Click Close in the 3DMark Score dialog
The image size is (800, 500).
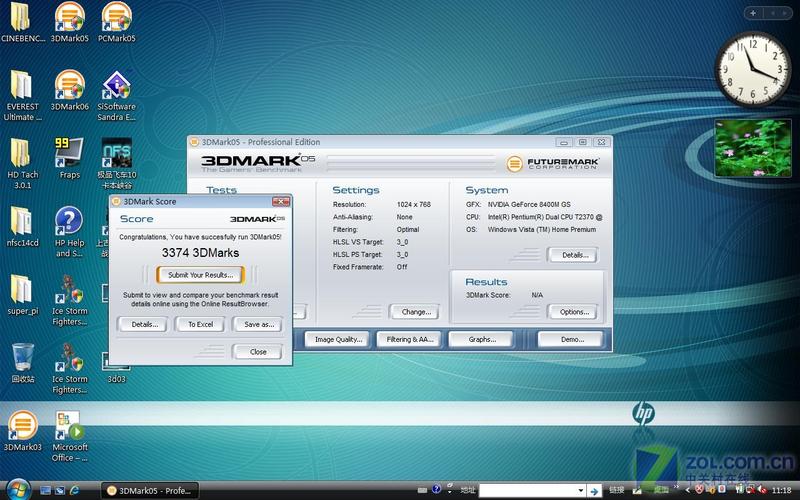258,352
